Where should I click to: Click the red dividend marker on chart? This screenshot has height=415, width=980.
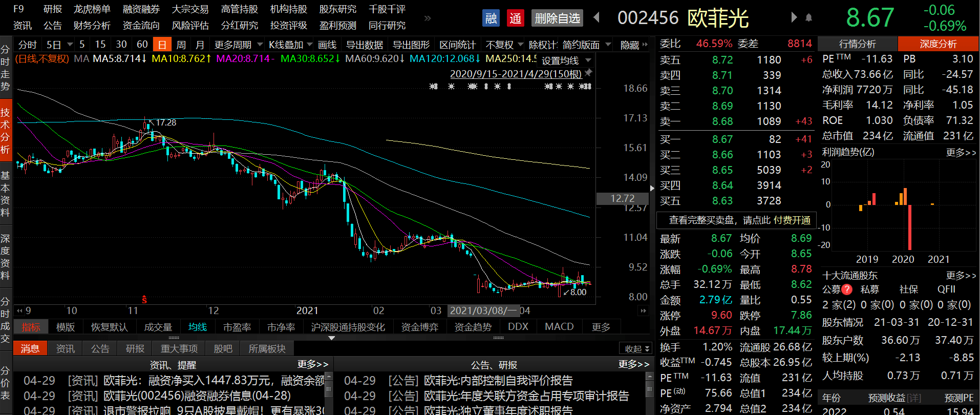[144, 299]
